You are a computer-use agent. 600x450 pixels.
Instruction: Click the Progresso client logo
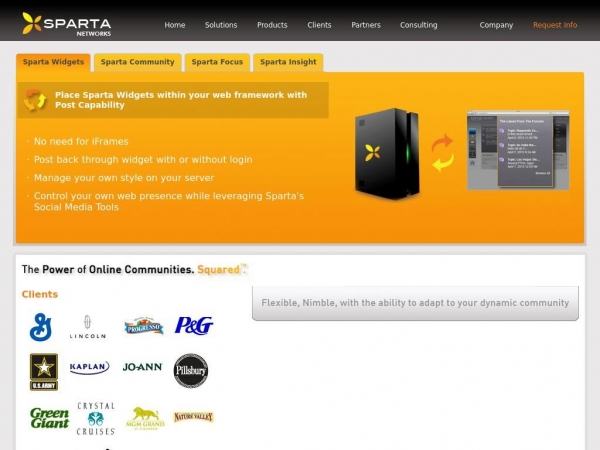(144, 326)
